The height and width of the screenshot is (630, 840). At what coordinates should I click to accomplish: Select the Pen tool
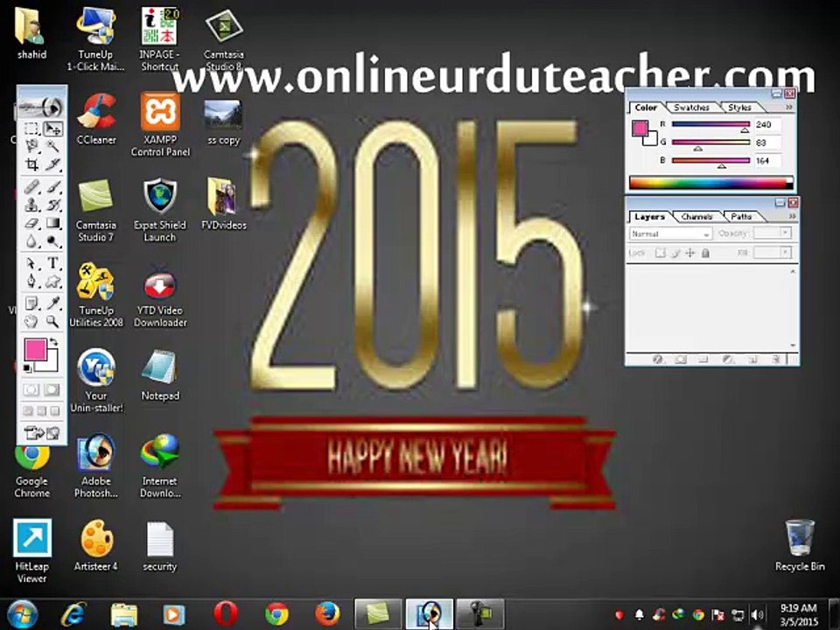coord(31,281)
